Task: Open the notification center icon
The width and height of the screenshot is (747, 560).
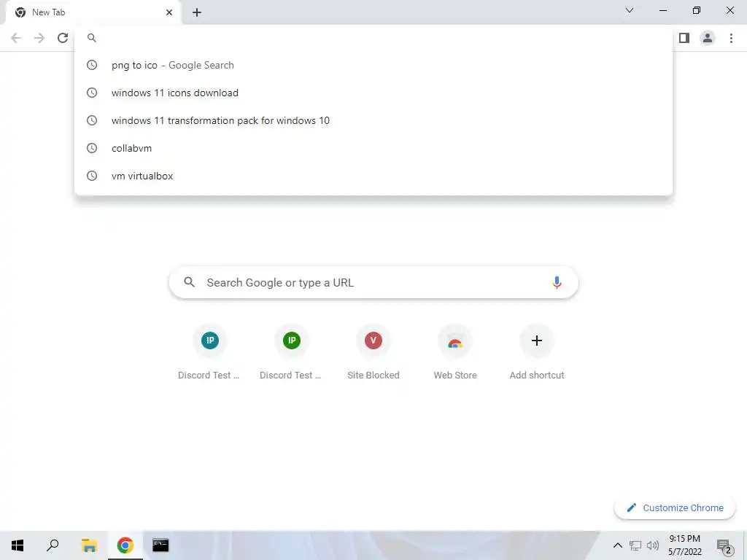Action: pyautogui.click(x=724, y=546)
